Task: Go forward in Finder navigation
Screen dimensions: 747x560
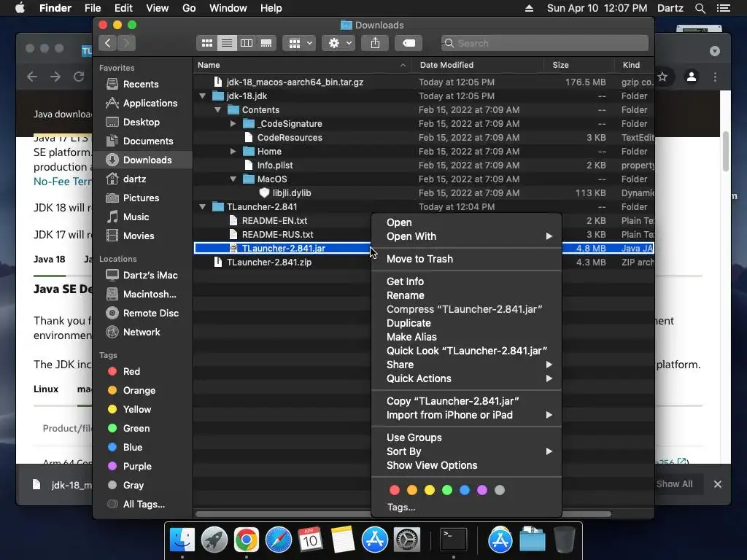Action: (x=126, y=43)
